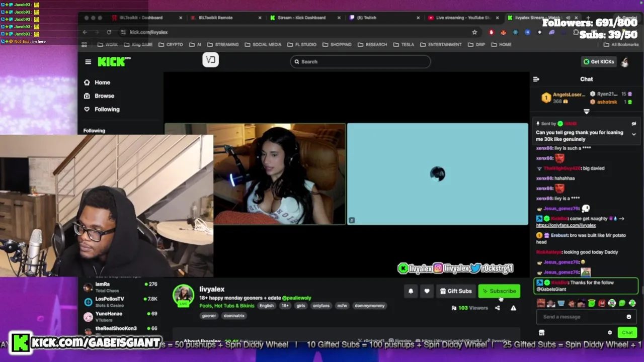Open Browse in Kick sidebar
Screen dimensions: 644x362
(99, 96)
